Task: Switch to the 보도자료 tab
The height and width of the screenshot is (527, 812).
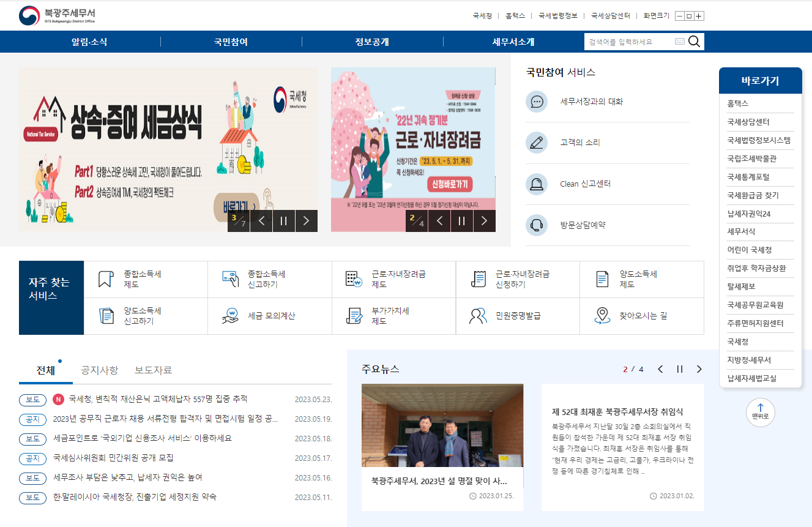Action: [x=154, y=370]
